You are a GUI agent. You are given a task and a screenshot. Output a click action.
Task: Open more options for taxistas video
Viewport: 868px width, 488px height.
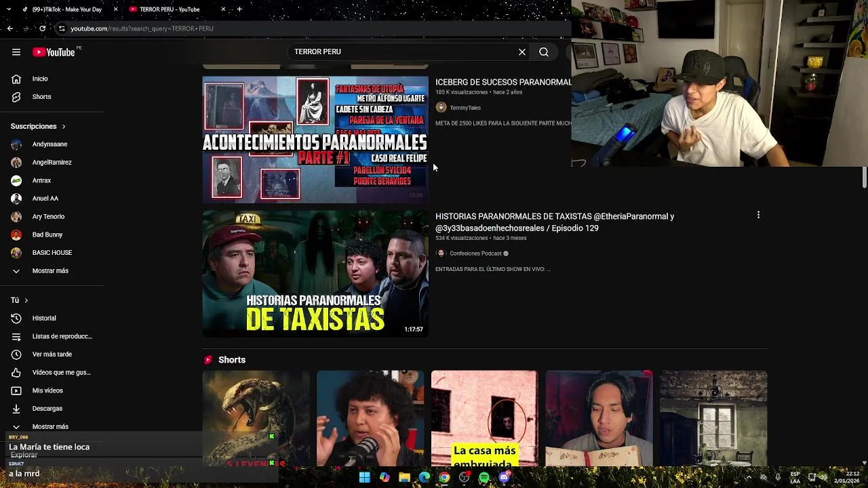[x=758, y=215]
